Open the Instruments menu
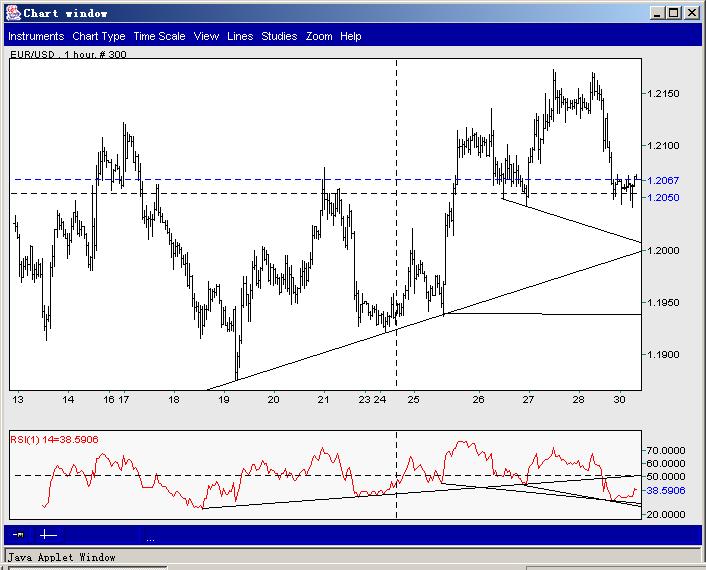The image size is (706, 570). coord(36,36)
